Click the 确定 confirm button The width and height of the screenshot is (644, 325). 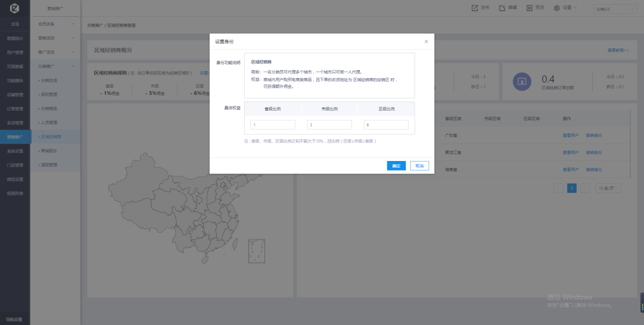pyautogui.click(x=396, y=166)
